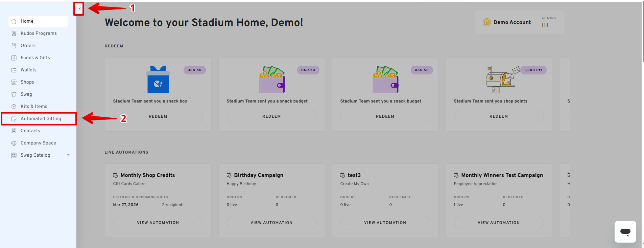Click the Wallets sidebar icon
The width and height of the screenshot is (644, 248).
click(x=14, y=70)
